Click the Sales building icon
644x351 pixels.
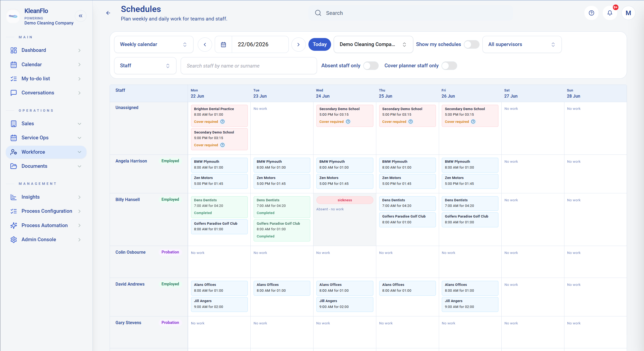tap(14, 124)
